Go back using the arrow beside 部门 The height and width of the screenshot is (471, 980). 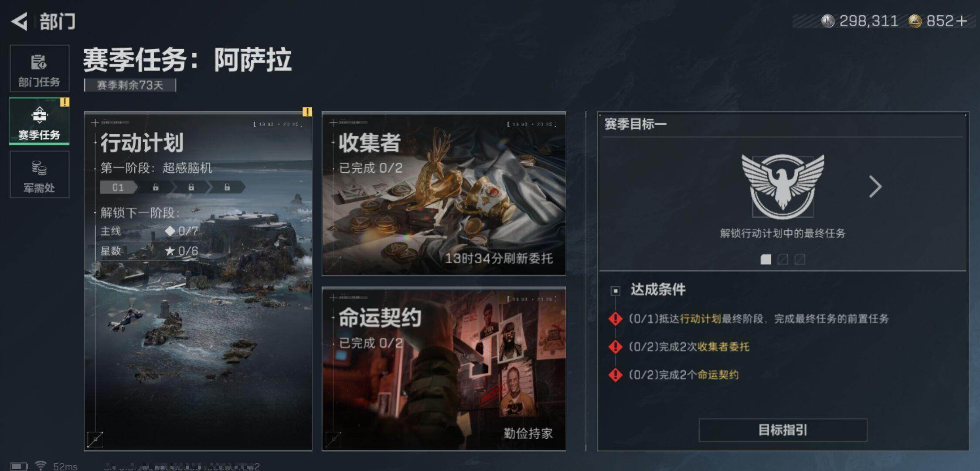19,21
